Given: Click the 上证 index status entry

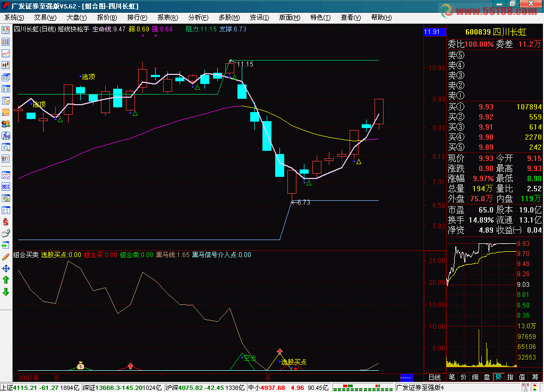Looking at the screenshot, I should (40, 388).
